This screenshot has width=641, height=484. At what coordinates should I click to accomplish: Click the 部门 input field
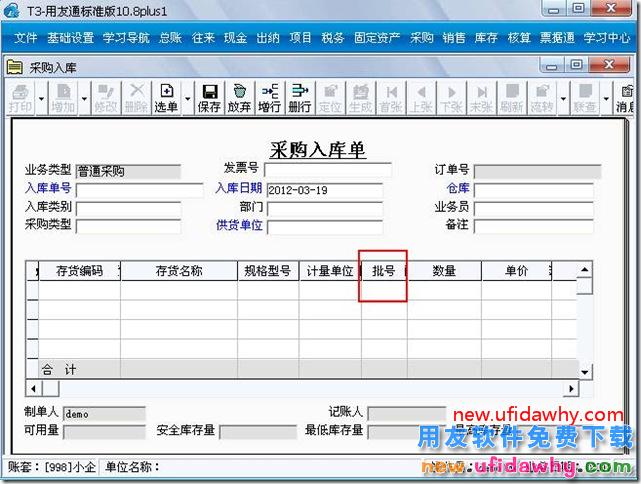click(325, 208)
